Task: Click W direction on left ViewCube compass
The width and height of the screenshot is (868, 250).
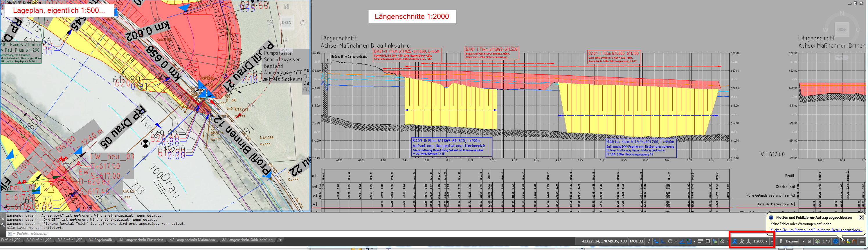Action: pos(270,23)
